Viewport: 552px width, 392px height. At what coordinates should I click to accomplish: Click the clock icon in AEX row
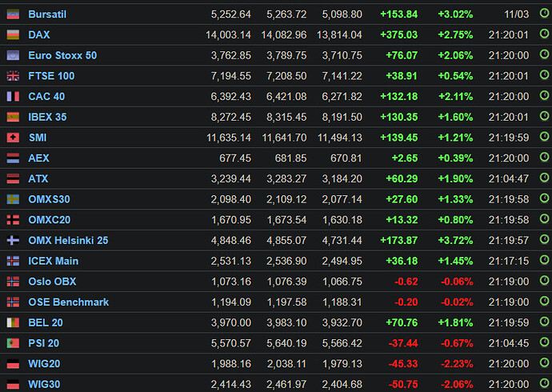click(544, 158)
